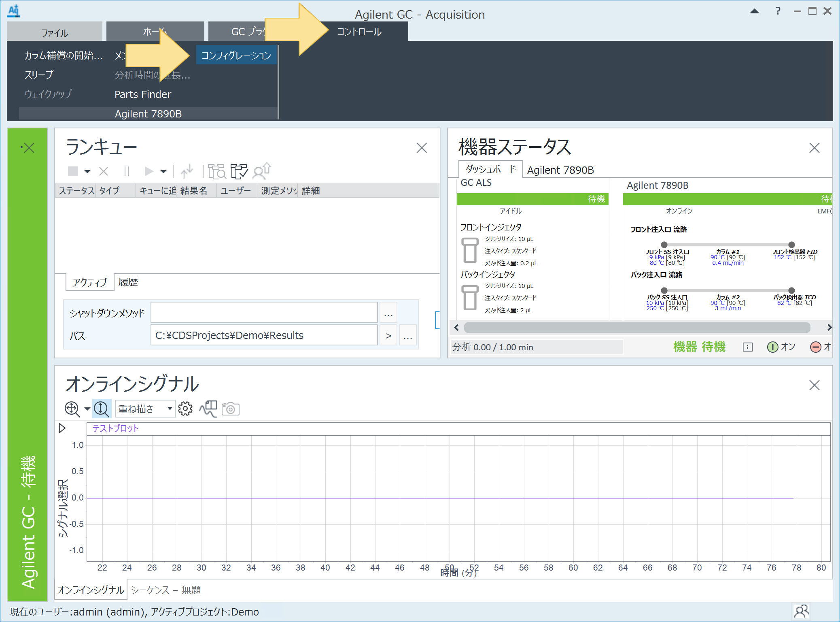Switch to the コントロール ribbon tab
Image resolution: width=840 pixels, height=622 pixels.
[359, 32]
